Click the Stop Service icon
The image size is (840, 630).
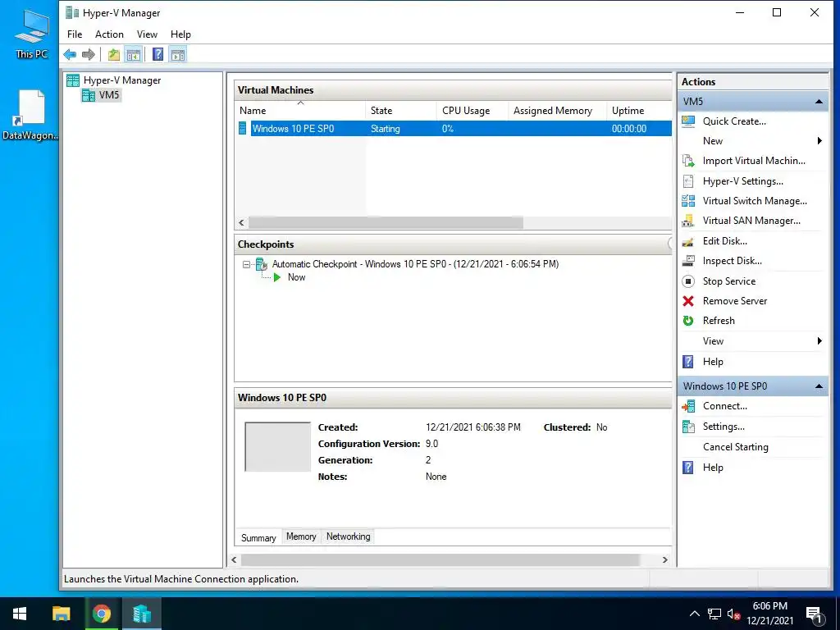point(688,281)
